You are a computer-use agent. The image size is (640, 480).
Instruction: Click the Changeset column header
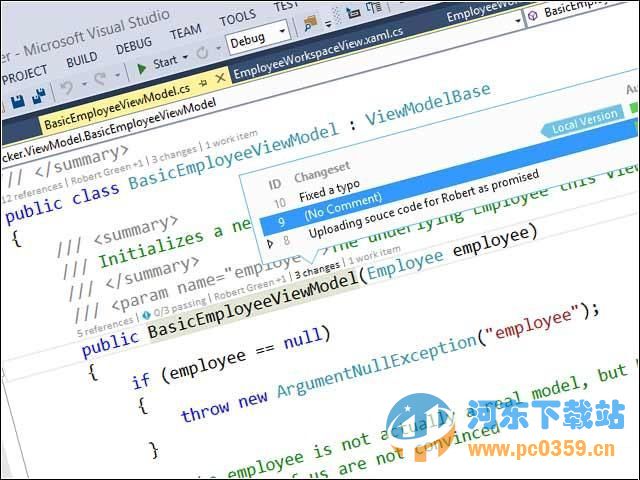click(322, 172)
